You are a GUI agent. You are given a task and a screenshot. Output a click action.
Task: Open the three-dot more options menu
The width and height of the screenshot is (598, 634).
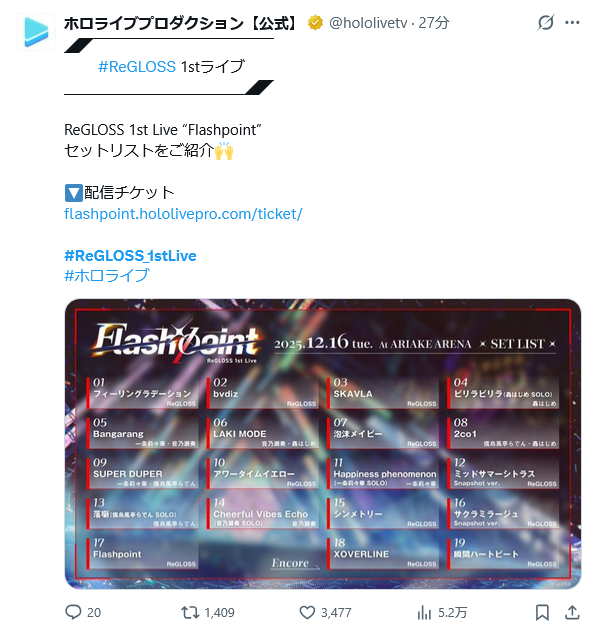(572, 22)
